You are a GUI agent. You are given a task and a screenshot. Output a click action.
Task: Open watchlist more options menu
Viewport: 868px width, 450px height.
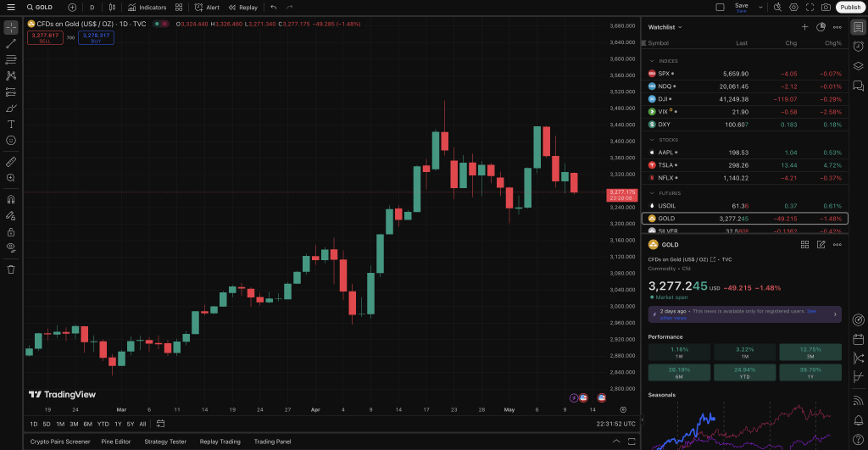[x=837, y=27]
